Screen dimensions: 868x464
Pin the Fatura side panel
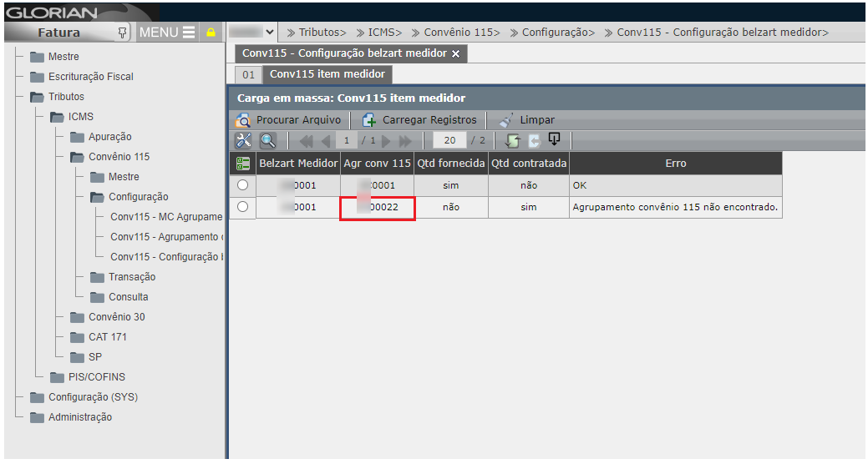(x=123, y=33)
